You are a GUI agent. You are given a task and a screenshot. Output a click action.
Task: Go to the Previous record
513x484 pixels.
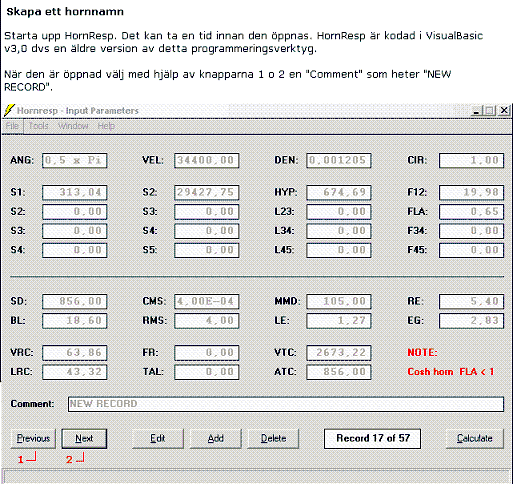(x=33, y=438)
